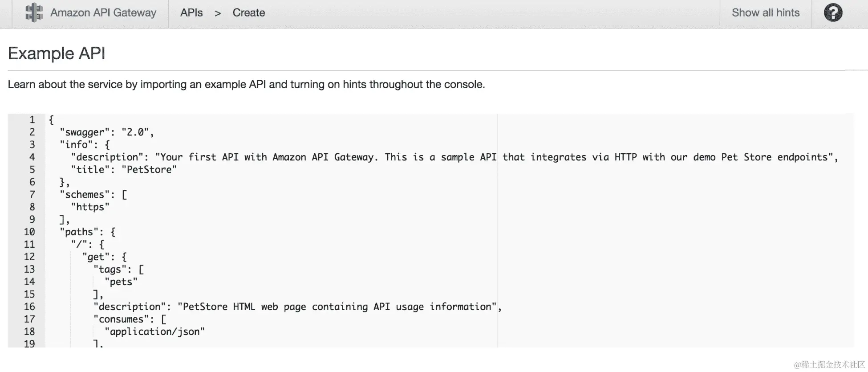868x372 pixels.
Task: Click line number 10 in the gutter
Action: (x=29, y=232)
